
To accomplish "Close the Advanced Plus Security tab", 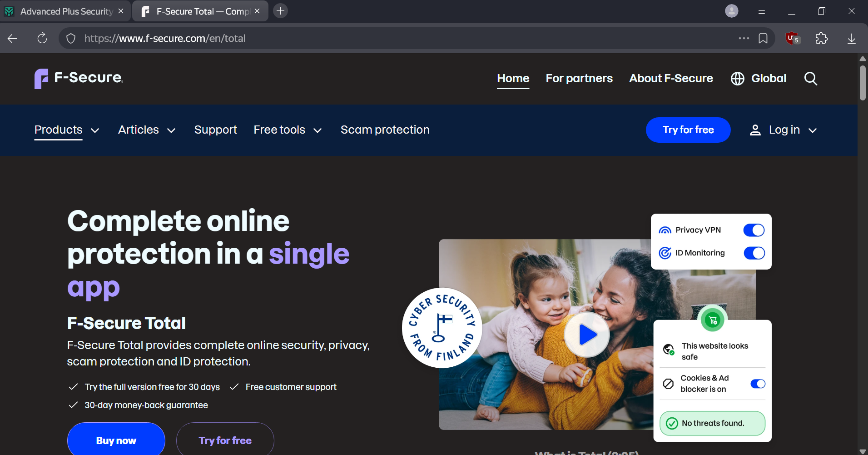I will 121,11.
